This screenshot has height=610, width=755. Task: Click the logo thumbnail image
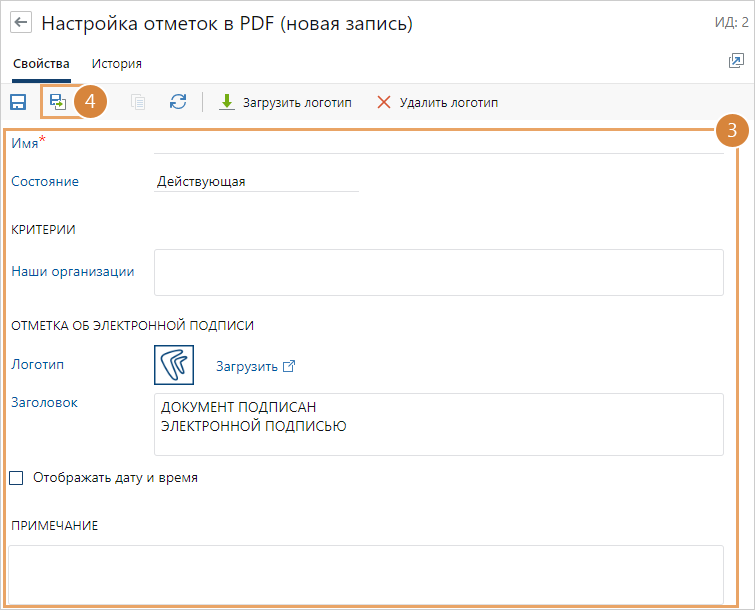pos(173,366)
